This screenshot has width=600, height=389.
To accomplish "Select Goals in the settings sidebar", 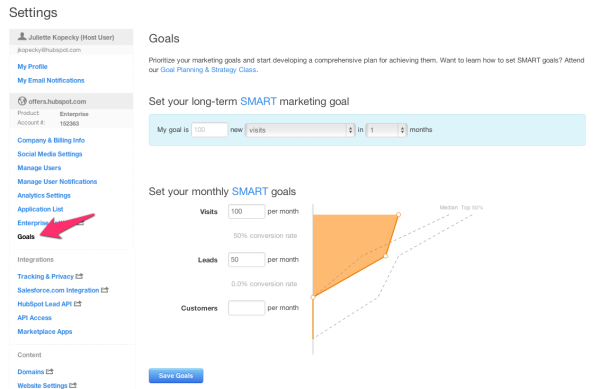I will click(26, 236).
